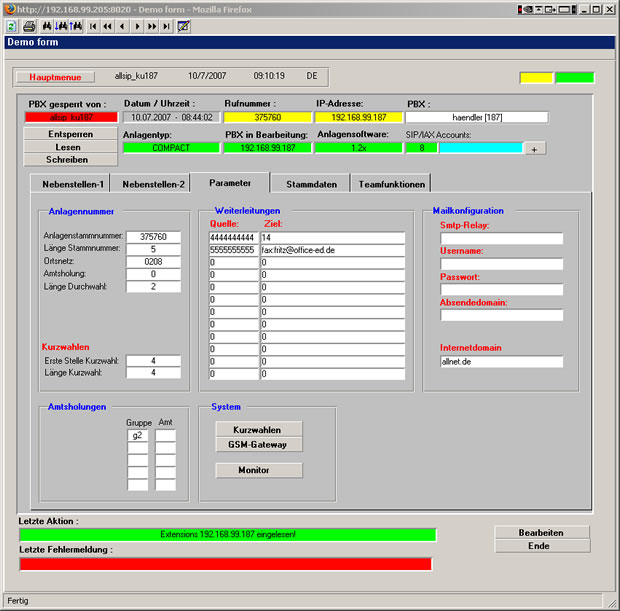Click the Ortsnetz field showing 0208
The height and width of the screenshot is (611, 620).
click(x=153, y=261)
